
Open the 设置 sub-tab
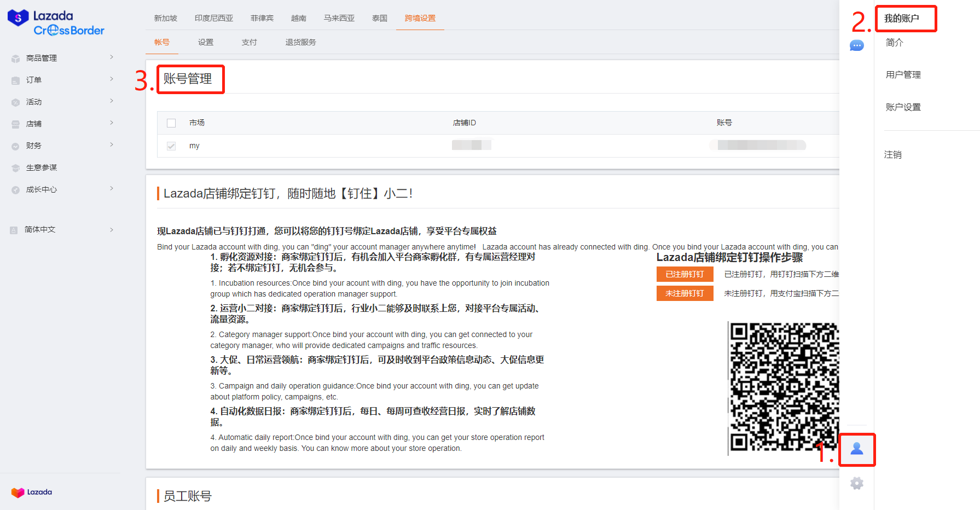pos(206,42)
